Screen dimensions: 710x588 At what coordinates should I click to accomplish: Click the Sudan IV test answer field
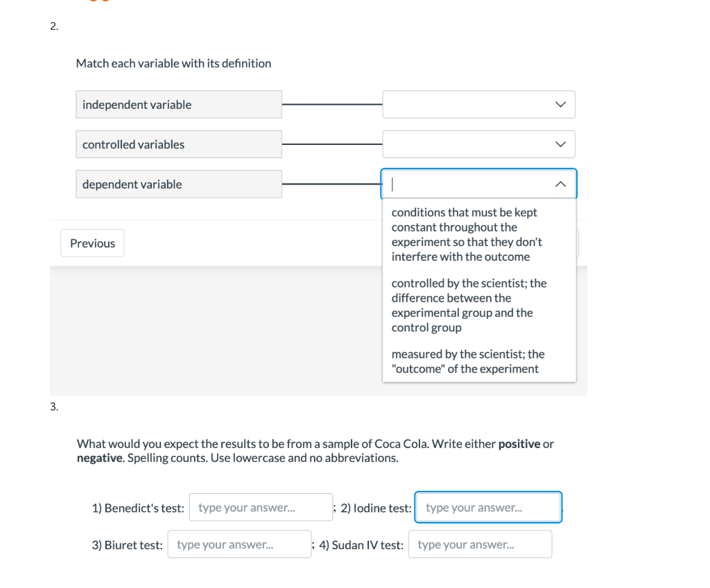[x=480, y=544]
